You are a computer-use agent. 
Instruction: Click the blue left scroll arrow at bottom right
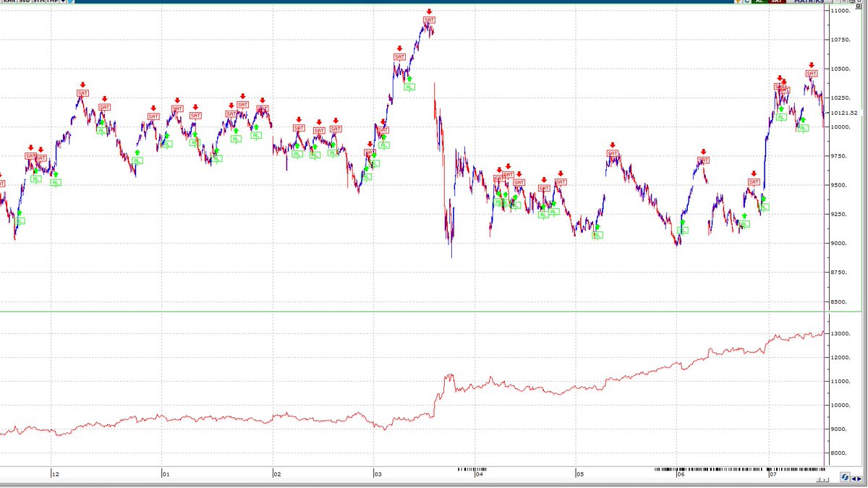coord(854,479)
